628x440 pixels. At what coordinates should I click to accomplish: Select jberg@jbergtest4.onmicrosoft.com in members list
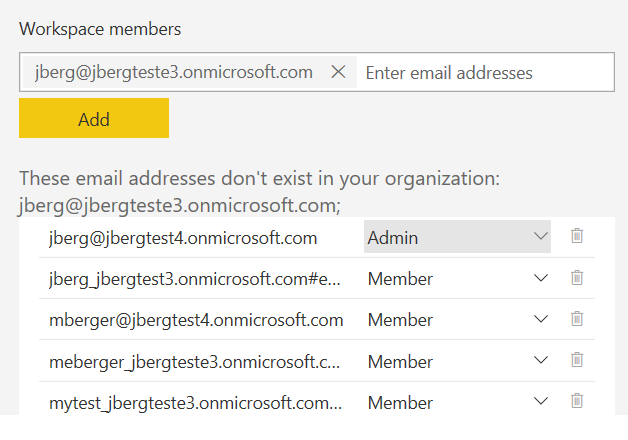pos(183,238)
